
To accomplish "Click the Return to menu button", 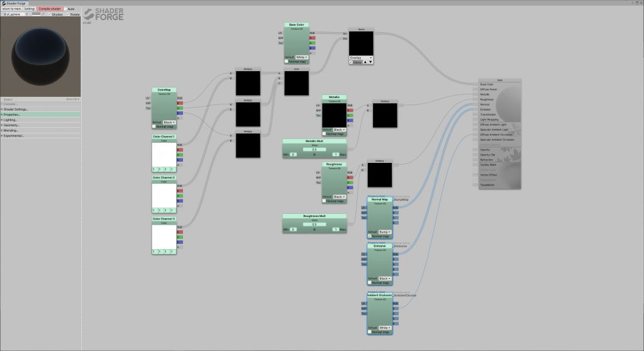I will [11, 9].
